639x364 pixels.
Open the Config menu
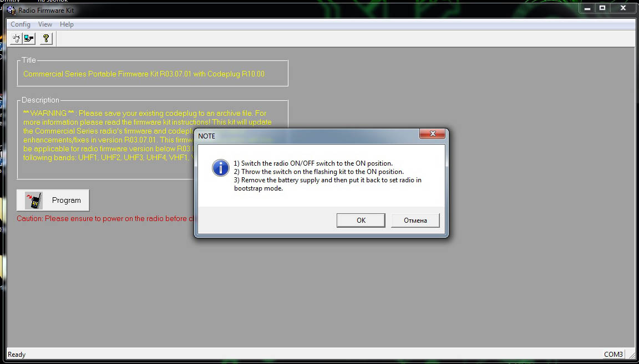click(21, 24)
